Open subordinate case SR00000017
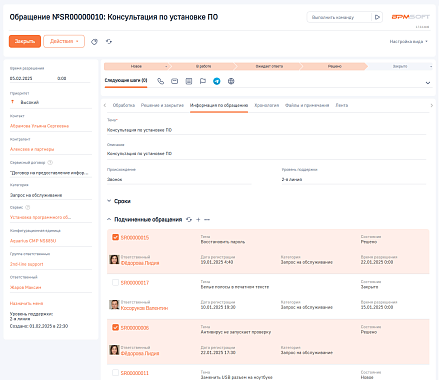The width and height of the screenshot is (439, 380). point(135,283)
